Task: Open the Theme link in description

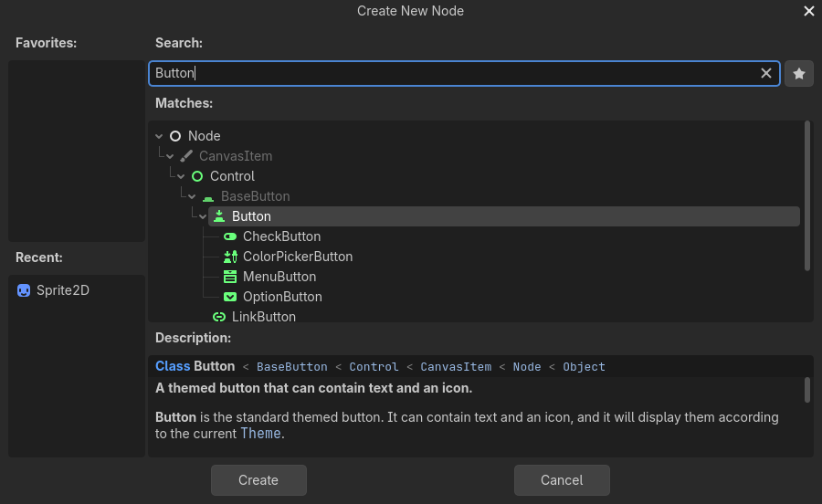Action: pos(260,434)
